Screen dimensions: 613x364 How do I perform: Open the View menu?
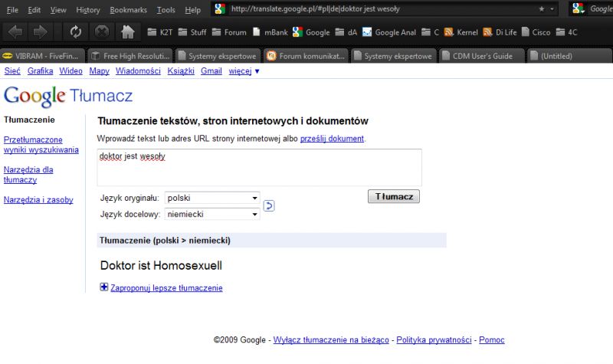58,10
